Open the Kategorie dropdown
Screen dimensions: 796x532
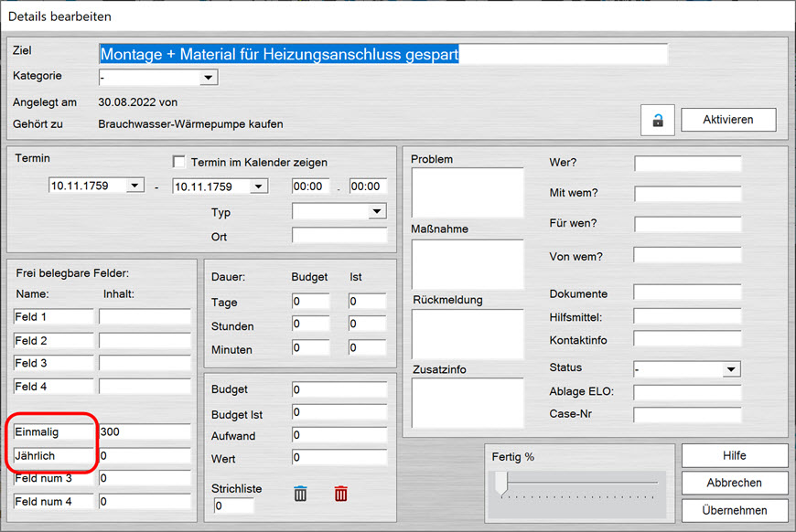pyautogui.click(x=209, y=78)
